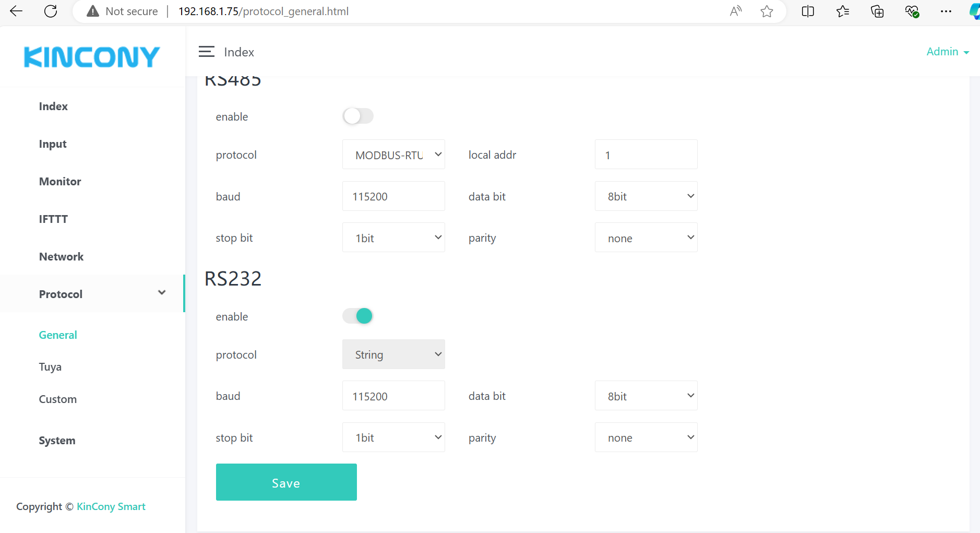Click the KINCONY logo
This screenshot has width=980, height=533.
pos(92,57)
